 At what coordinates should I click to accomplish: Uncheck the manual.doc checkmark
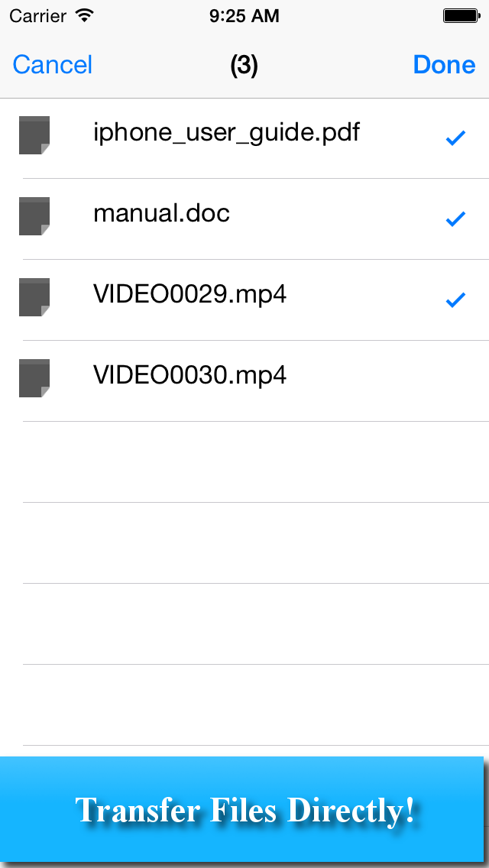coord(455,219)
